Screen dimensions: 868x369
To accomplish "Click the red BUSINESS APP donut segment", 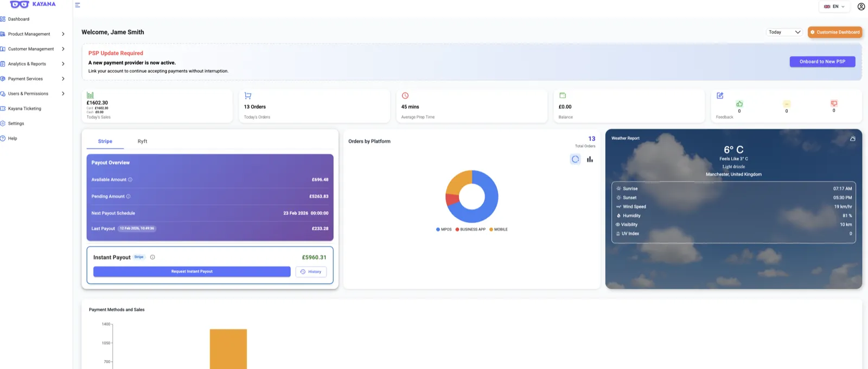I will pos(451,199).
